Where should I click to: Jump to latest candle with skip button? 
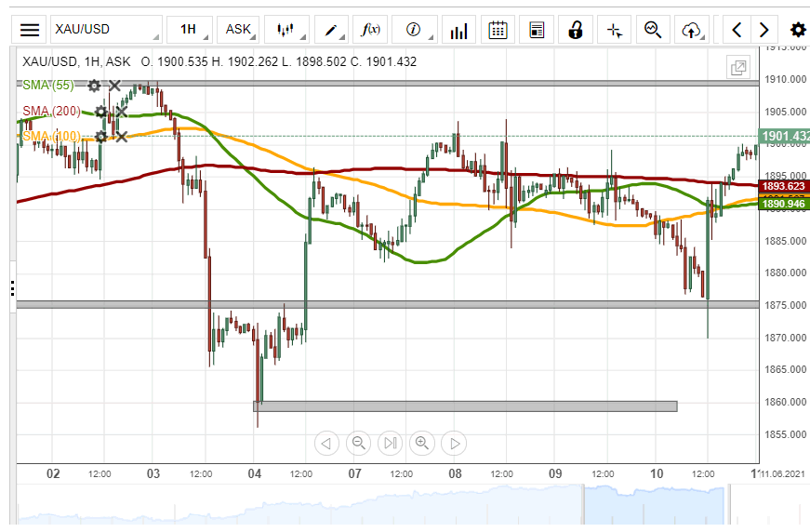(391, 444)
